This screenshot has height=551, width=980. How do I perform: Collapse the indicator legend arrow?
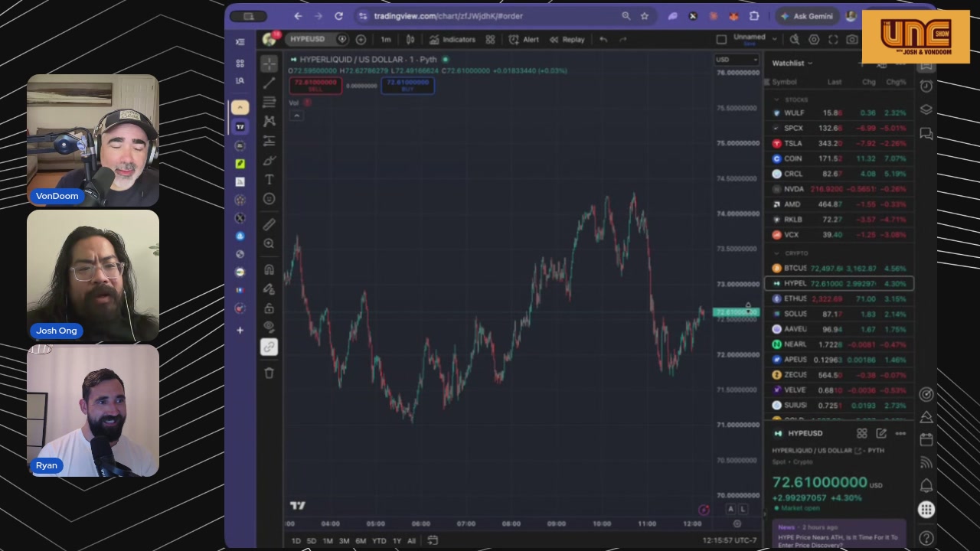point(296,116)
